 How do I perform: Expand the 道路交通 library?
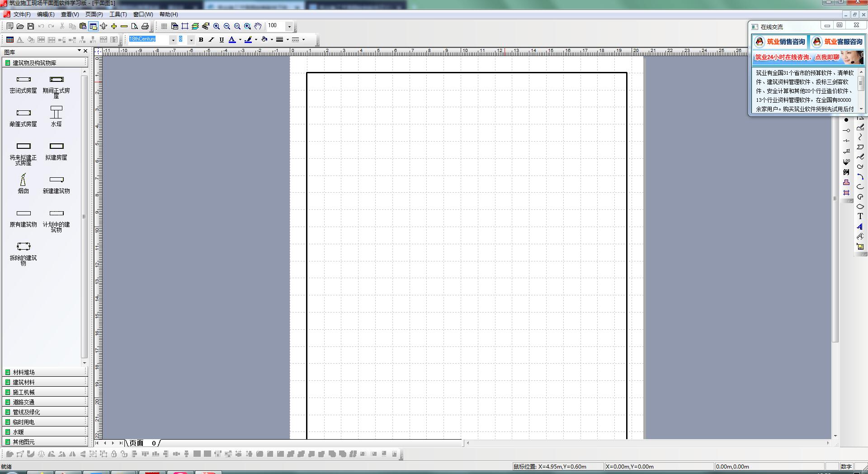(x=45, y=402)
